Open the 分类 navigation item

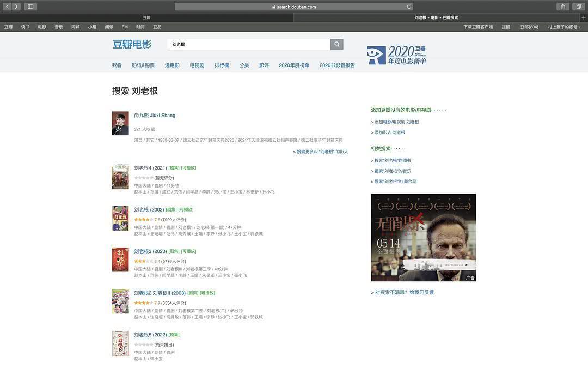244,65
